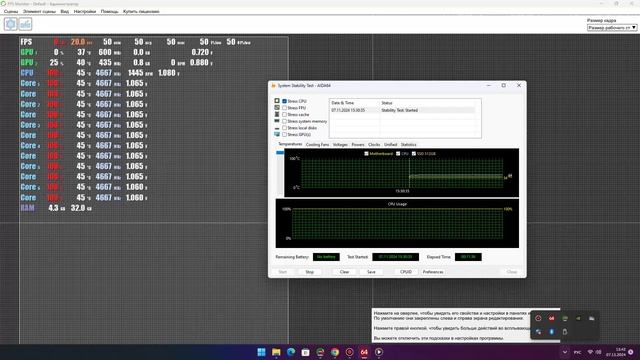Click the Stress local disks icon

(277, 128)
